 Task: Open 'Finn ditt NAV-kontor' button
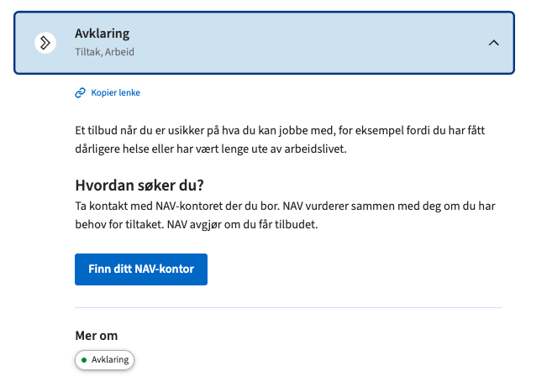(x=141, y=269)
